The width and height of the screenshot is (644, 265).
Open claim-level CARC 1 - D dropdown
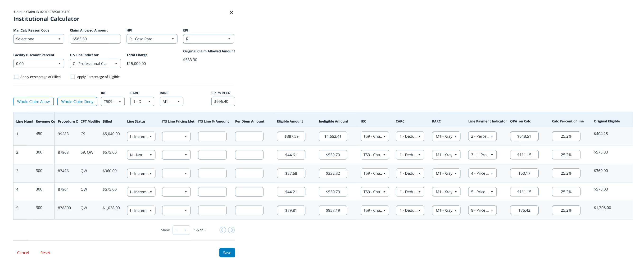pyautogui.click(x=142, y=102)
